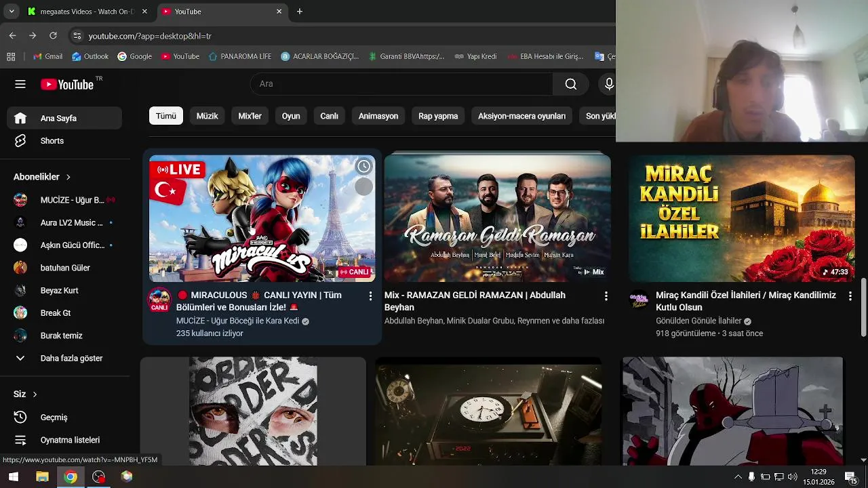Open Ramazan Geldi Ramazan thumbnail

coord(498,217)
